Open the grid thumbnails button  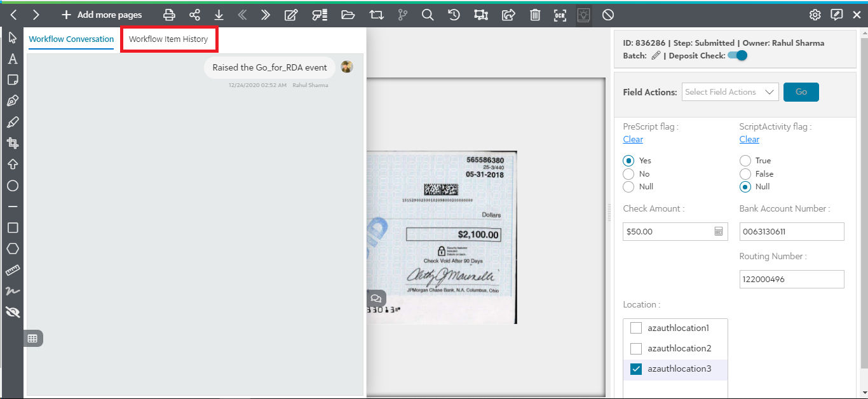pyautogui.click(x=33, y=339)
